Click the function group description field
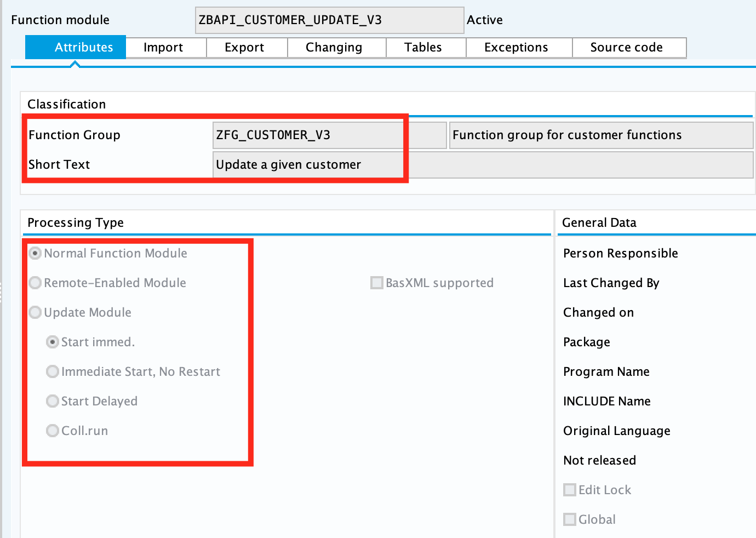This screenshot has width=756, height=538. (602, 135)
